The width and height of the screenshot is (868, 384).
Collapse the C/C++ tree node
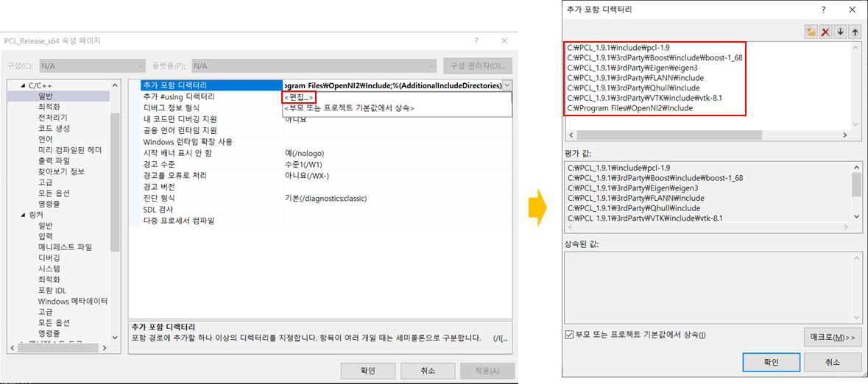[x=24, y=86]
